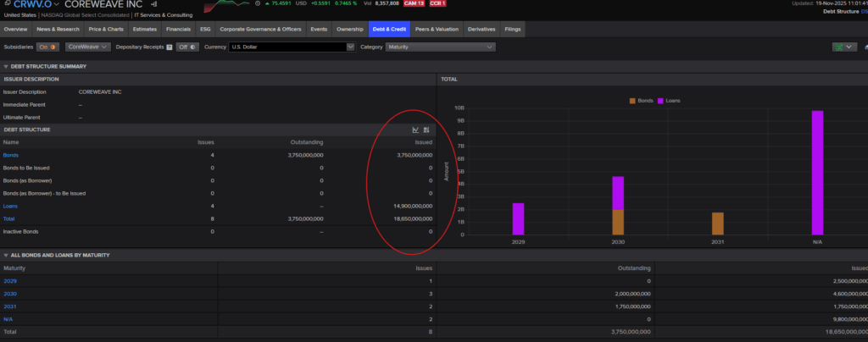
Task: Click the orange bonds segment of 2030 bar
Action: point(618,222)
